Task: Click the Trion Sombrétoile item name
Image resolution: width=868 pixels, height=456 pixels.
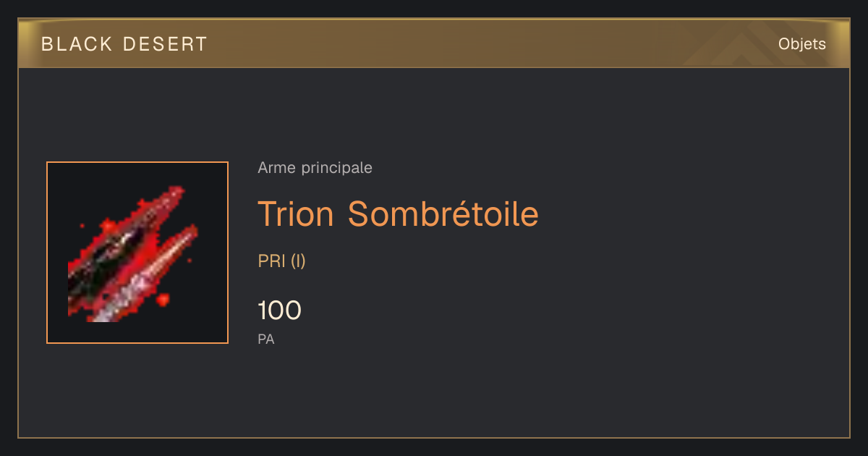Action: click(x=399, y=214)
